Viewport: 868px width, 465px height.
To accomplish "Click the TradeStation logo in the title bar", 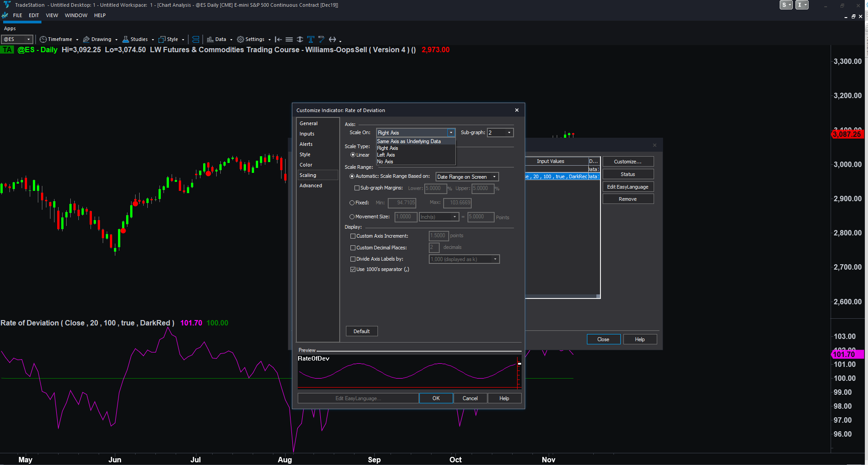I will click(7, 5).
